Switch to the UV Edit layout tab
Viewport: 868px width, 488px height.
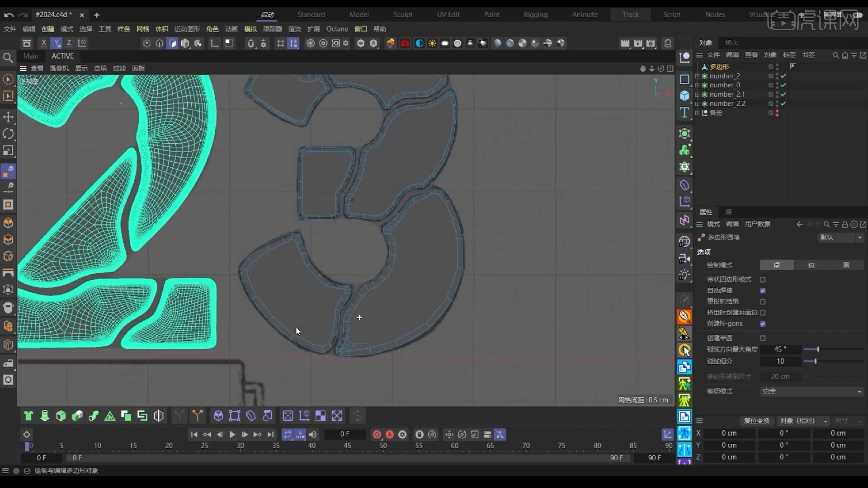pyautogui.click(x=448, y=14)
